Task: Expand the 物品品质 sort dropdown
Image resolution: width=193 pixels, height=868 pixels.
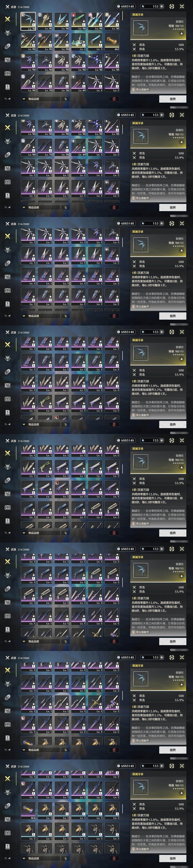Action: [41, 99]
